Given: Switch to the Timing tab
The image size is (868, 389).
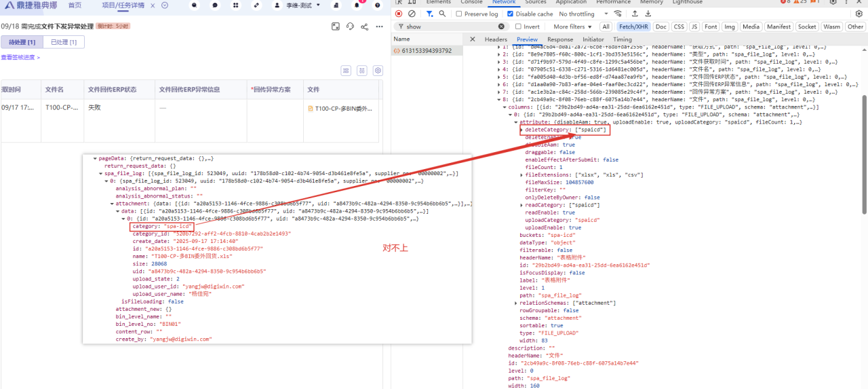Looking at the screenshot, I should (x=623, y=39).
